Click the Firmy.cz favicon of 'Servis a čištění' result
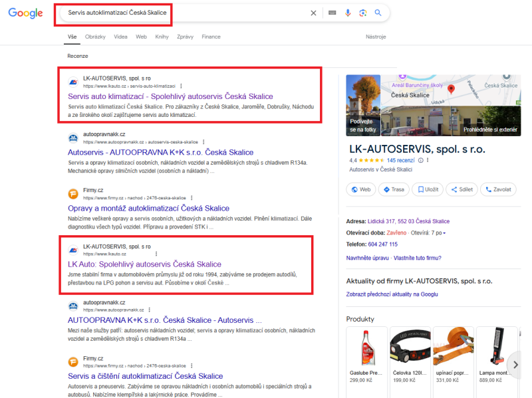Image resolution: width=532 pixels, height=398 pixels. pyautogui.click(x=73, y=362)
